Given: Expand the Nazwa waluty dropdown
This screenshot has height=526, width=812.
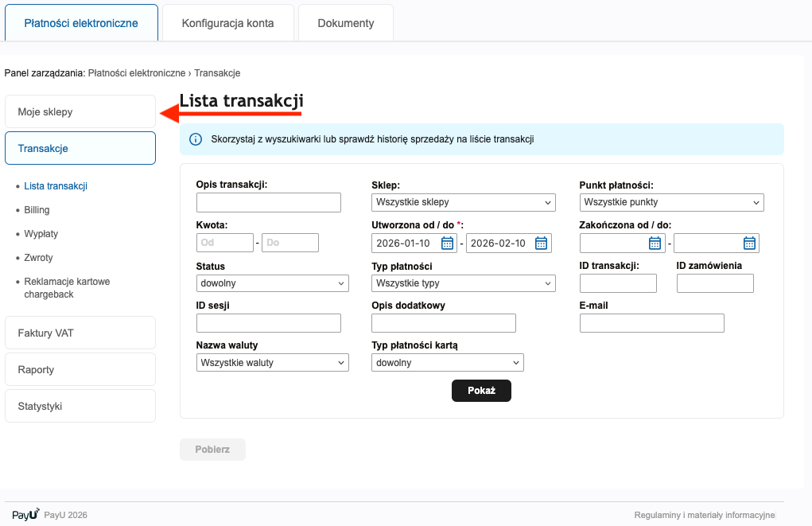Looking at the screenshot, I should coord(272,363).
